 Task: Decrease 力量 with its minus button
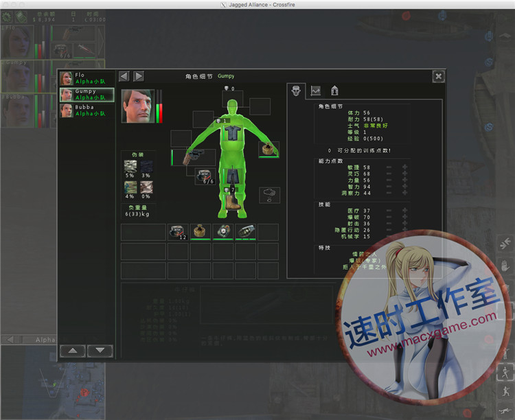pos(389,180)
